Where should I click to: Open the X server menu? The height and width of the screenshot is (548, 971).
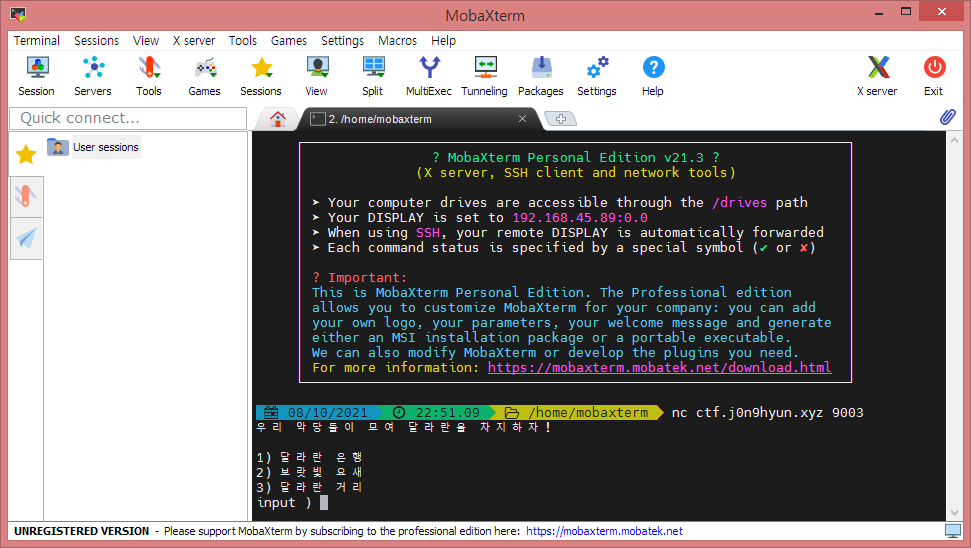click(x=194, y=40)
